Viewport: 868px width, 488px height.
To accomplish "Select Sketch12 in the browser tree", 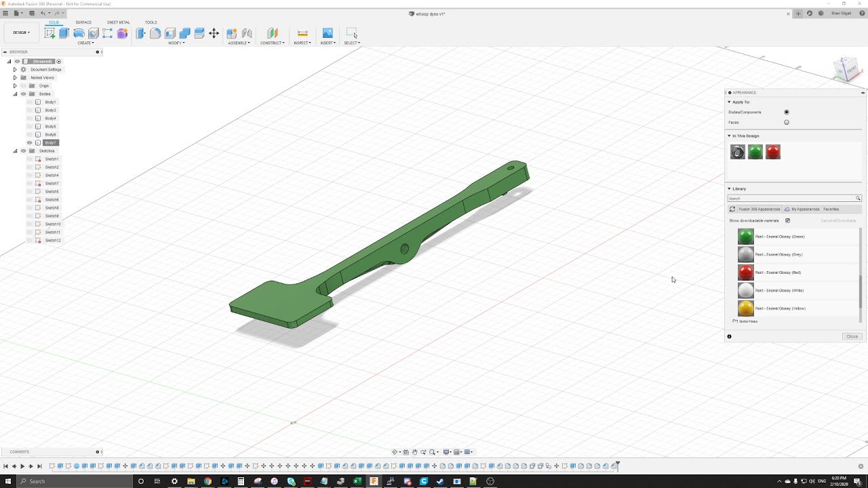I will point(53,241).
